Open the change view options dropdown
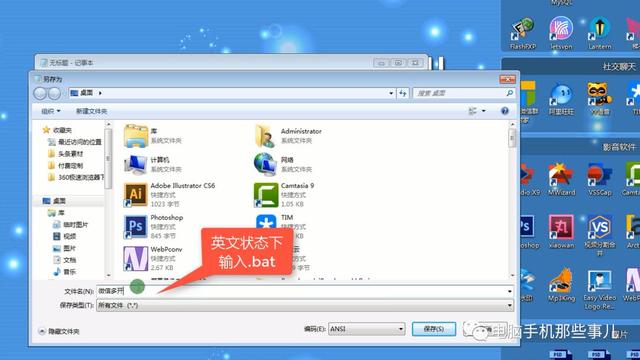 pyautogui.click(x=484, y=111)
